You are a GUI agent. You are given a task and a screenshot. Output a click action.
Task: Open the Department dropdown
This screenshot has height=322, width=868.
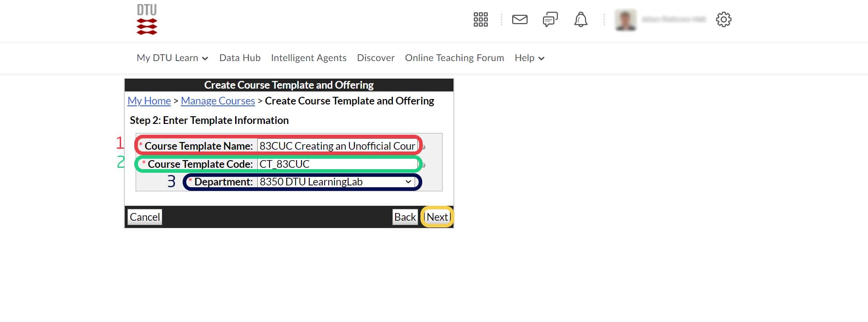336,182
